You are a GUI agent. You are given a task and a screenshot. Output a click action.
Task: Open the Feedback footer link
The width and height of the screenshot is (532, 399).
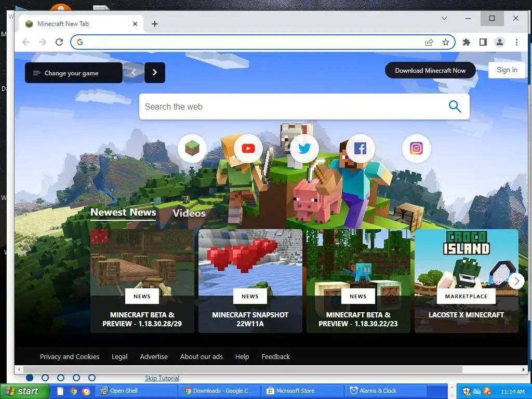[275, 356]
